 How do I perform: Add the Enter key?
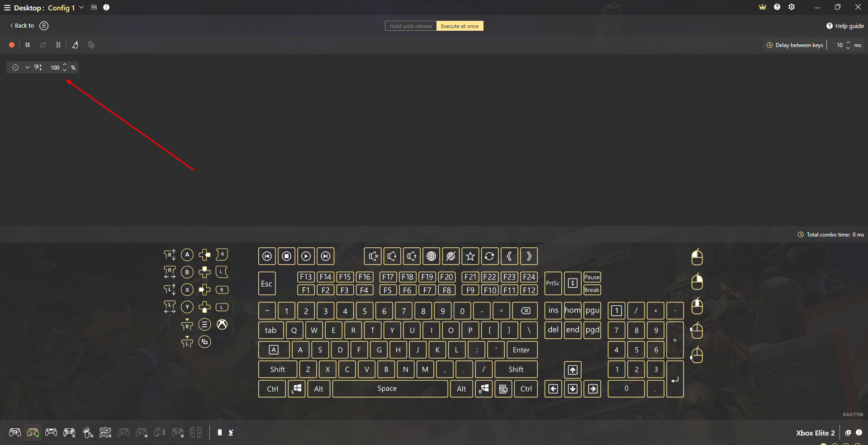click(x=522, y=350)
